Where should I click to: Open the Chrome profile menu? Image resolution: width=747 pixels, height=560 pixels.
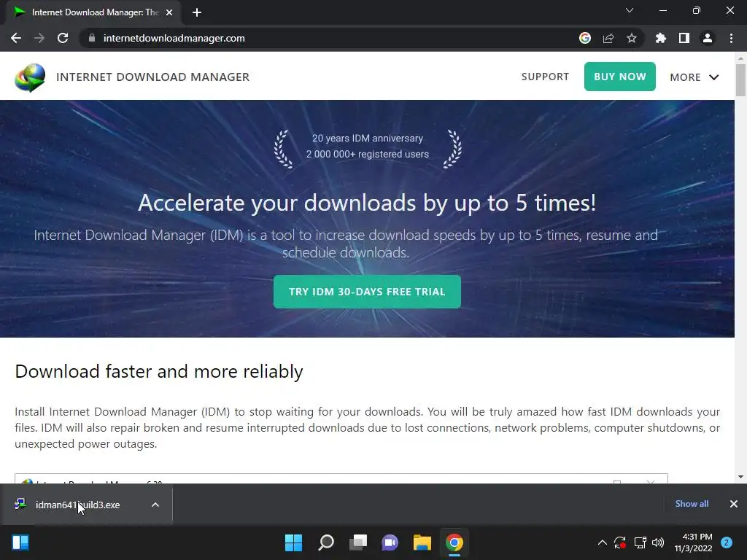[x=708, y=38]
